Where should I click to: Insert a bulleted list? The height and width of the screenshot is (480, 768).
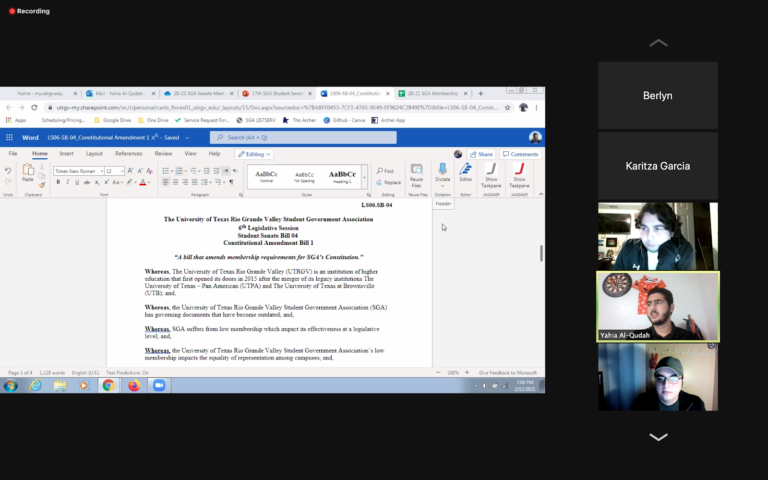pos(167,171)
